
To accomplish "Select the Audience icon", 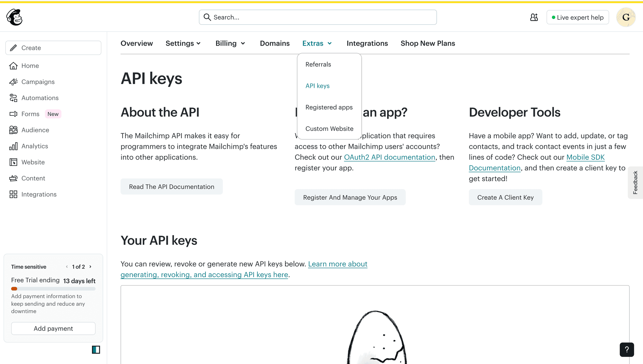I will tap(13, 130).
